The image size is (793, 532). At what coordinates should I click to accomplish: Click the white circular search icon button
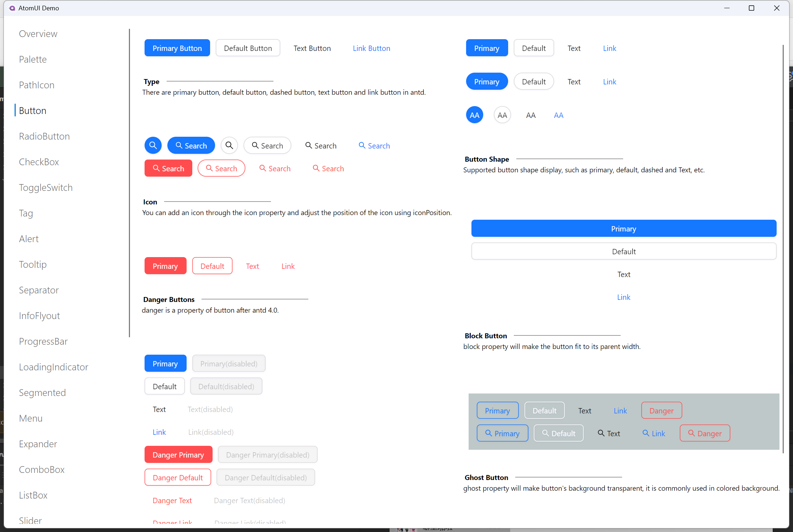229,145
